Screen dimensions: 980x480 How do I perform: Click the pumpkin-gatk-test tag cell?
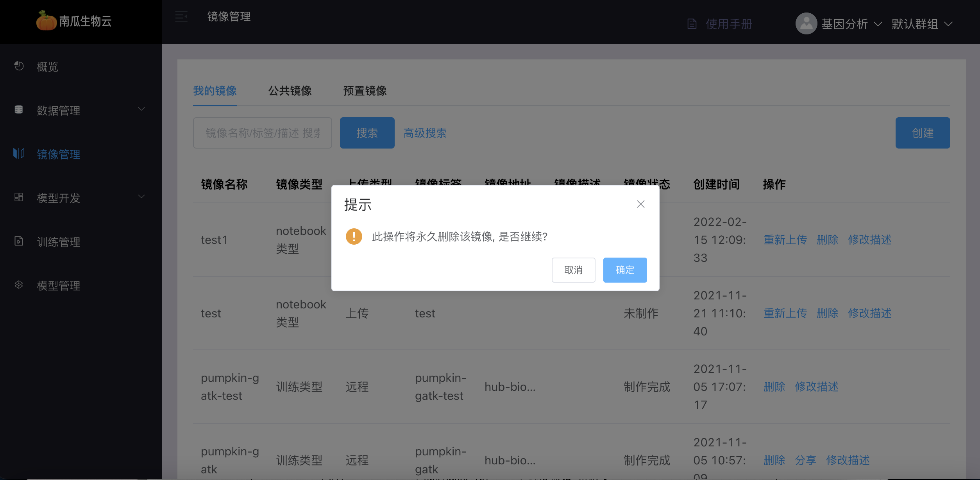[440, 387]
